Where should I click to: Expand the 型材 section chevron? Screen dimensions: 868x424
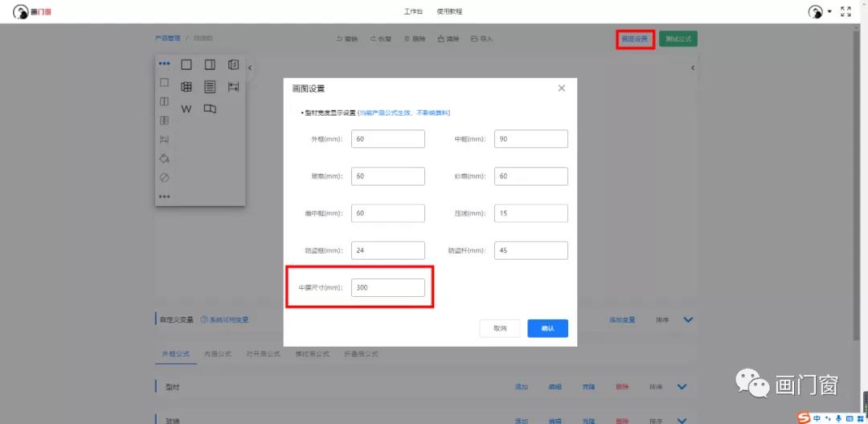(x=682, y=387)
